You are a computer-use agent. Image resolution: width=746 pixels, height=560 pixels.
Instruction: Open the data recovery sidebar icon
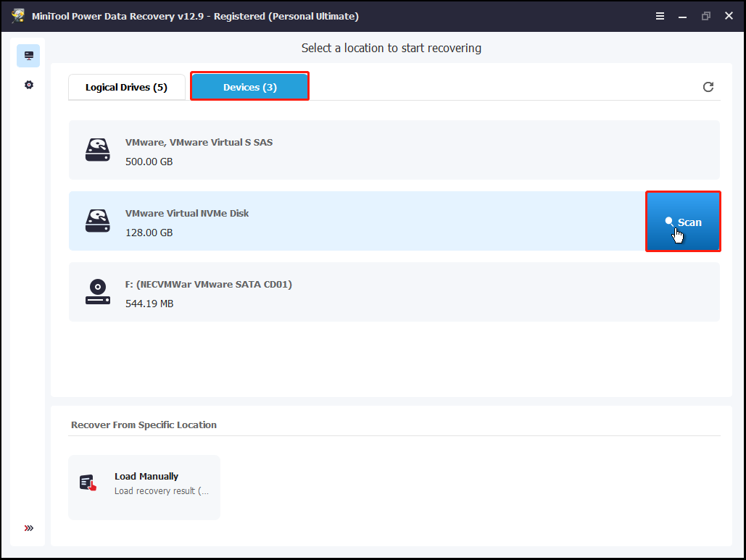28,56
